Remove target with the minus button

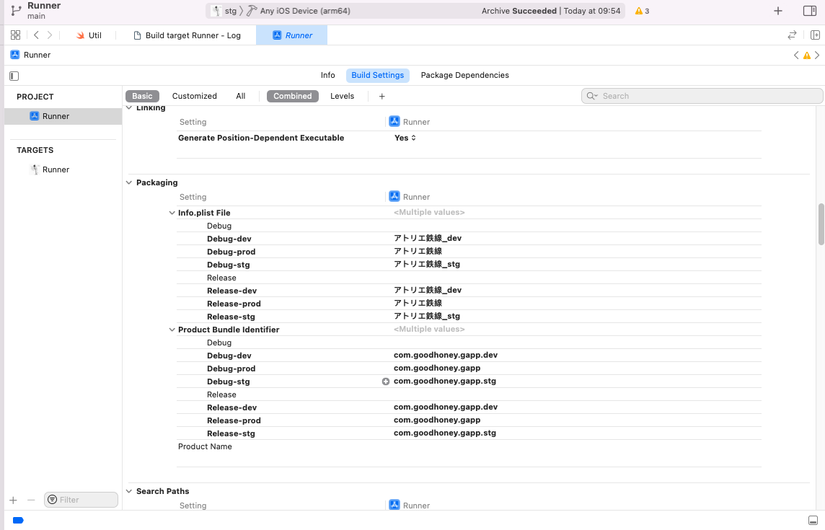31,500
